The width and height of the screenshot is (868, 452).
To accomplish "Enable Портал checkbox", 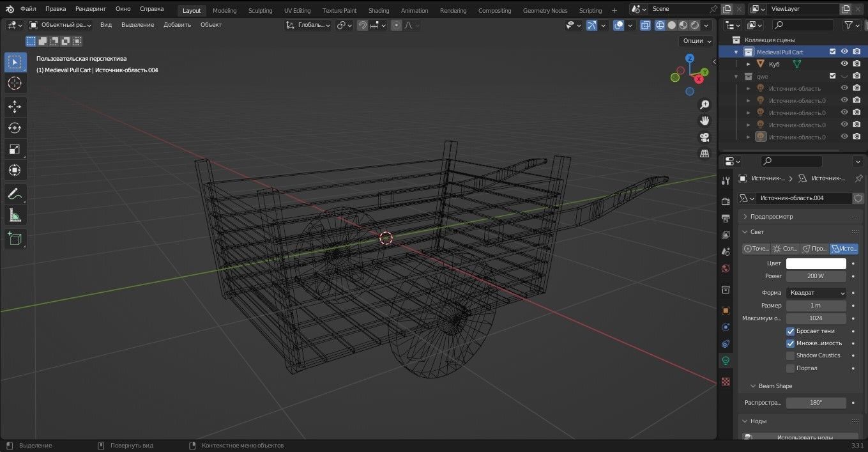I will click(x=791, y=368).
